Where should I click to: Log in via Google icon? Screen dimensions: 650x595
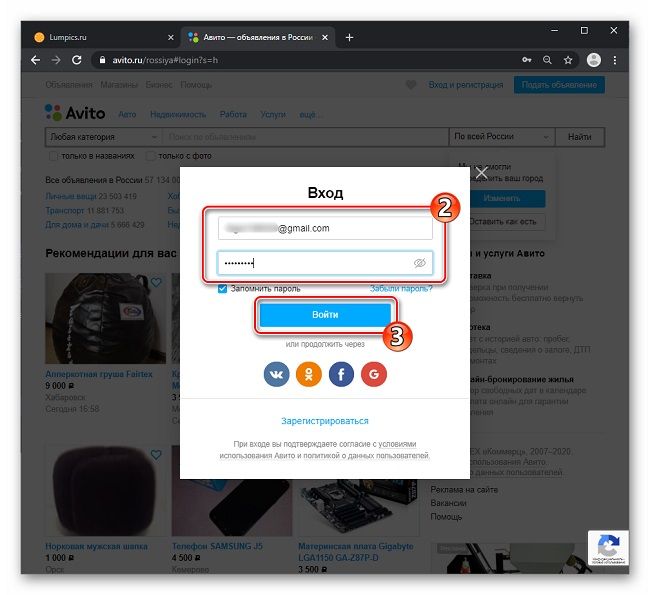374,374
